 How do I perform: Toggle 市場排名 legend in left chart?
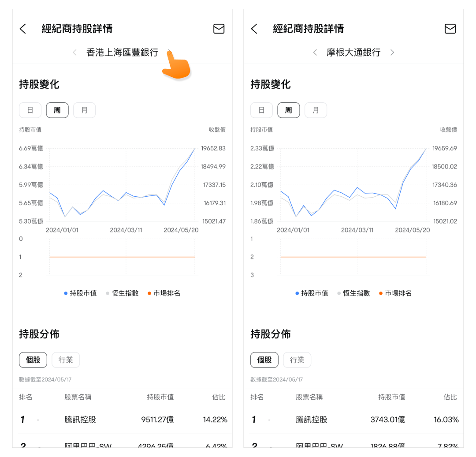[164, 293]
